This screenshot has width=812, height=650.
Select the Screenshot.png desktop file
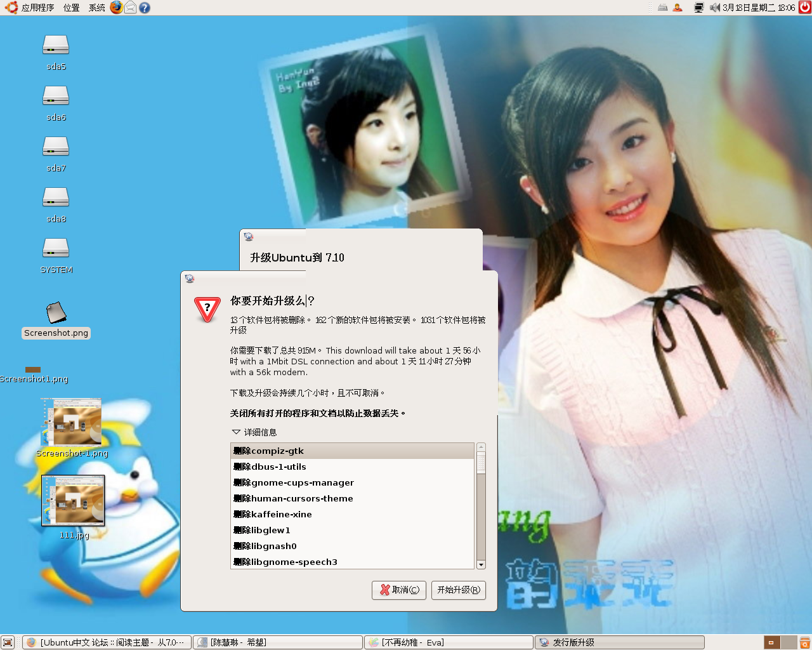click(x=56, y=320)
